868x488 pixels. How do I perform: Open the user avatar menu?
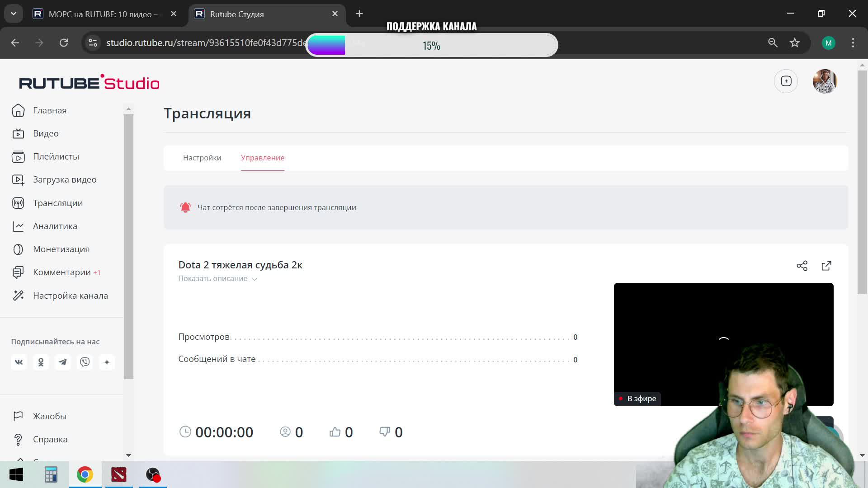[x=825, y=81]
